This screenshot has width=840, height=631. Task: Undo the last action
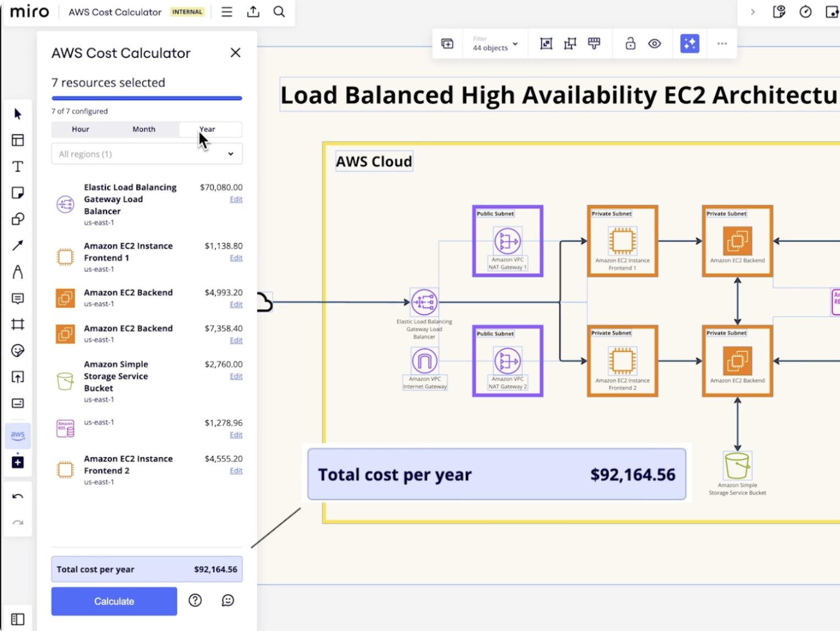pos(17,496)
